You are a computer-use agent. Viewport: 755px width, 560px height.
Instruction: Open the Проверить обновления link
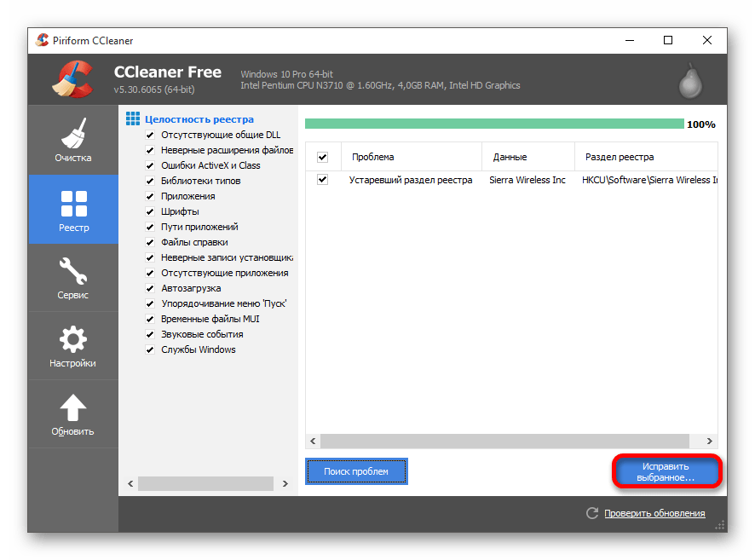click(x=654, y=513)
